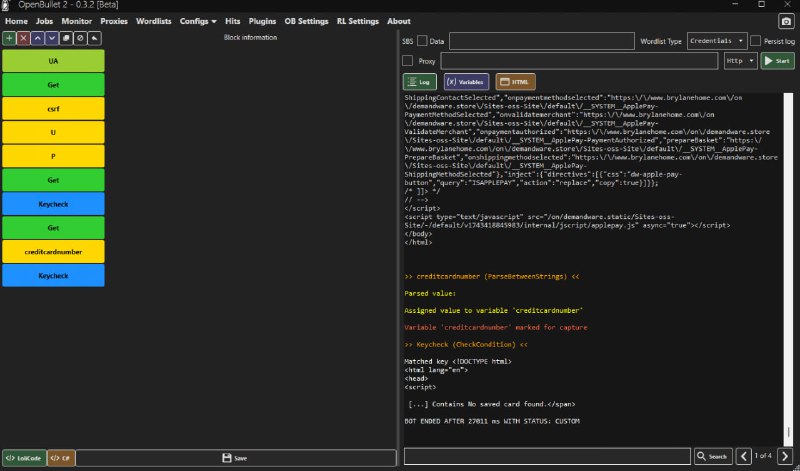Click the Search button
Screen dimensions: 800x471
[713, 456]
